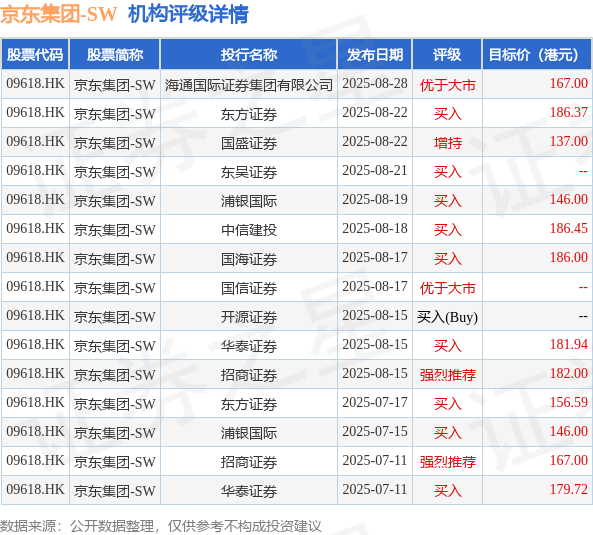This screenshot has width=593, height=535.
Task: Click the 评级 column header
Action: 447,54
